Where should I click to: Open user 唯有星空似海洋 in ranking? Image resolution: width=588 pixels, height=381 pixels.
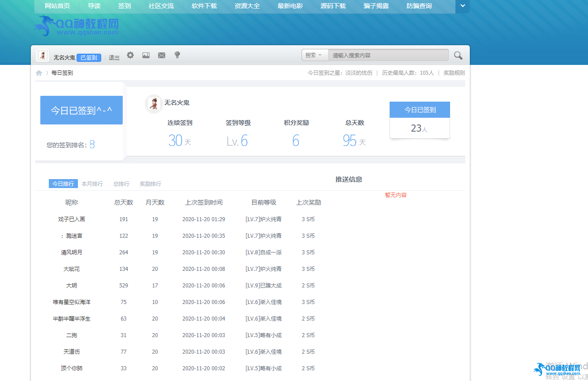[x=72, y=302]
